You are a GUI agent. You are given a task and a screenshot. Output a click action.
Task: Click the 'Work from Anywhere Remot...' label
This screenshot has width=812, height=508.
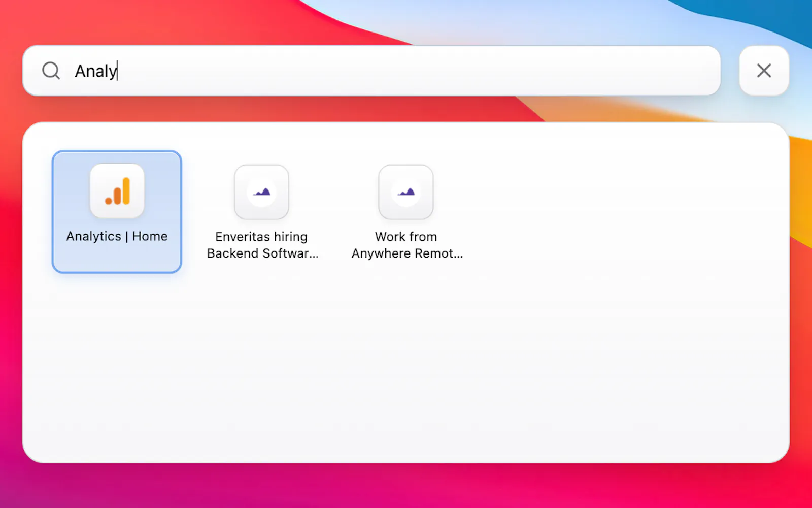pyautogui.click(x=407, y=245)
